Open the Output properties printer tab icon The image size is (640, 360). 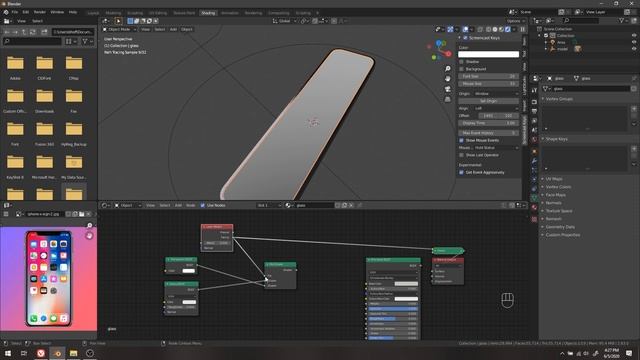tap(534, 111)
